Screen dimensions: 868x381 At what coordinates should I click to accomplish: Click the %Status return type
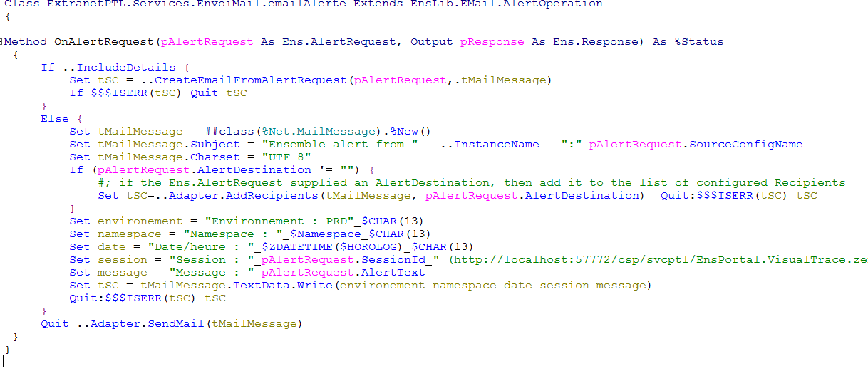coord(698,42)
